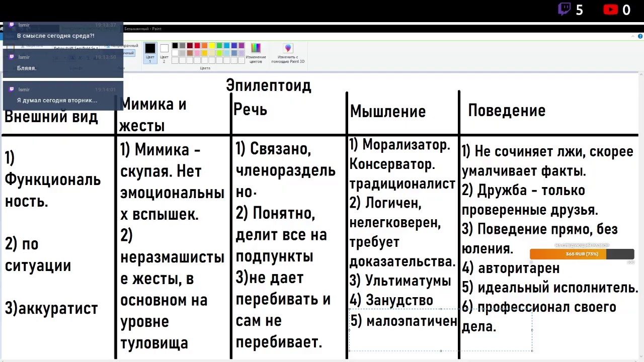Click the canvas title 'Эпилептоид'
This screenshot has height=362, width=644.
tap(269, 85)
